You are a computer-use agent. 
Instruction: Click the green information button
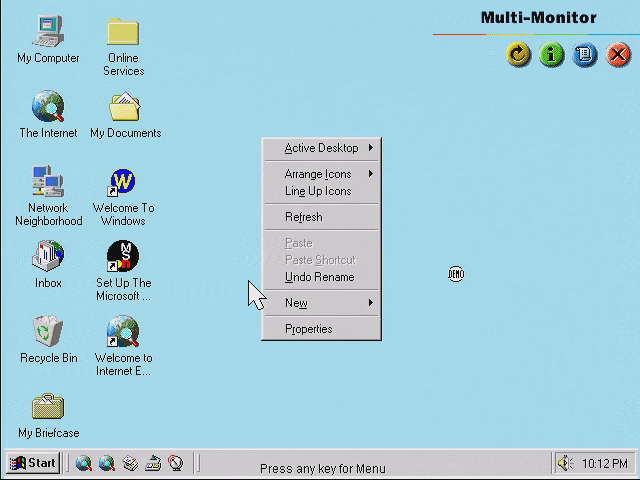click(x=552, y=55)
